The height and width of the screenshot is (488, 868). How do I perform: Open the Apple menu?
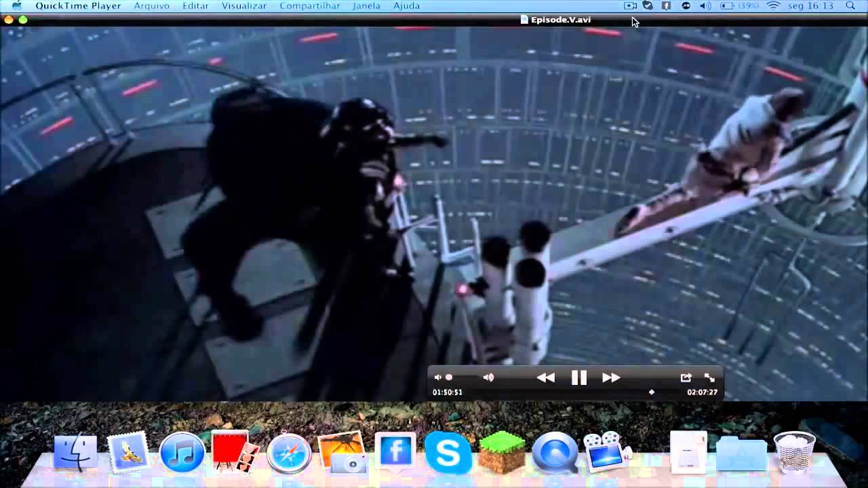(17, 5)
